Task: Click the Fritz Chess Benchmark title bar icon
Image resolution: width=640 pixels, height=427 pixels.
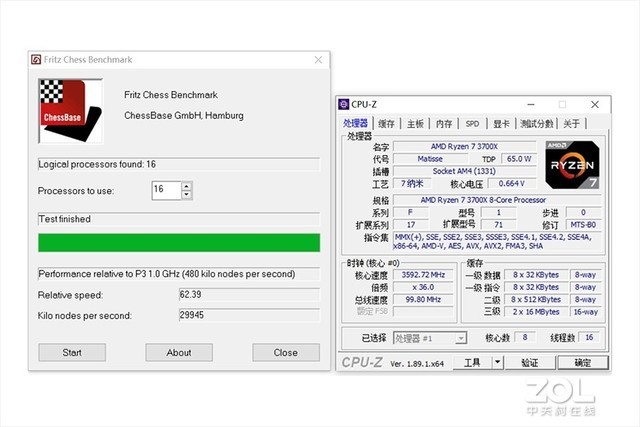Action: [x=36, y=60]
